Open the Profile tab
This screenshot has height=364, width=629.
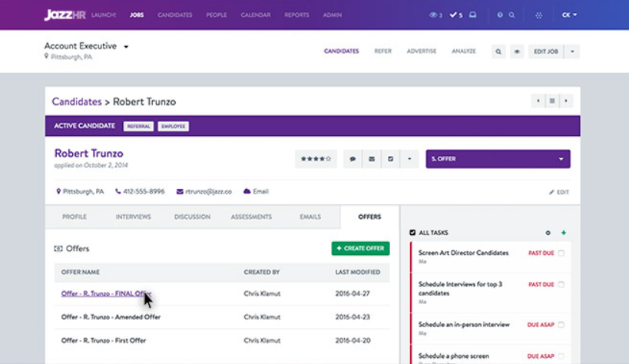[74, 217]
